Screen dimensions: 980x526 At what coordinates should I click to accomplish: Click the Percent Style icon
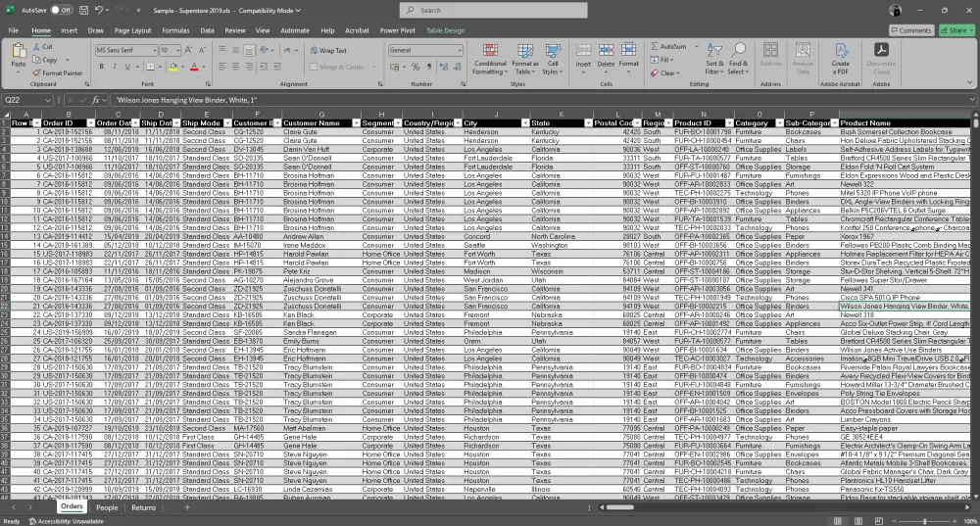pos(415,67)
